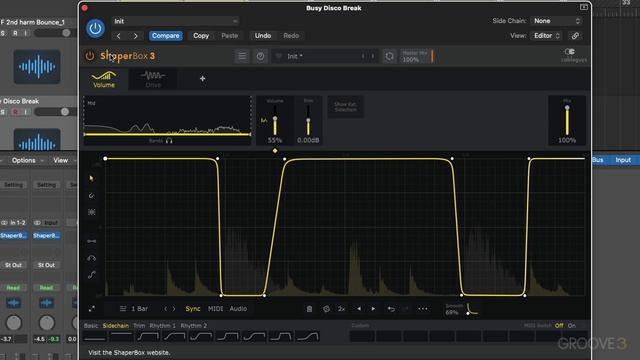Adjust the Trim slider at 0.00dB

[x=308, y=121]
